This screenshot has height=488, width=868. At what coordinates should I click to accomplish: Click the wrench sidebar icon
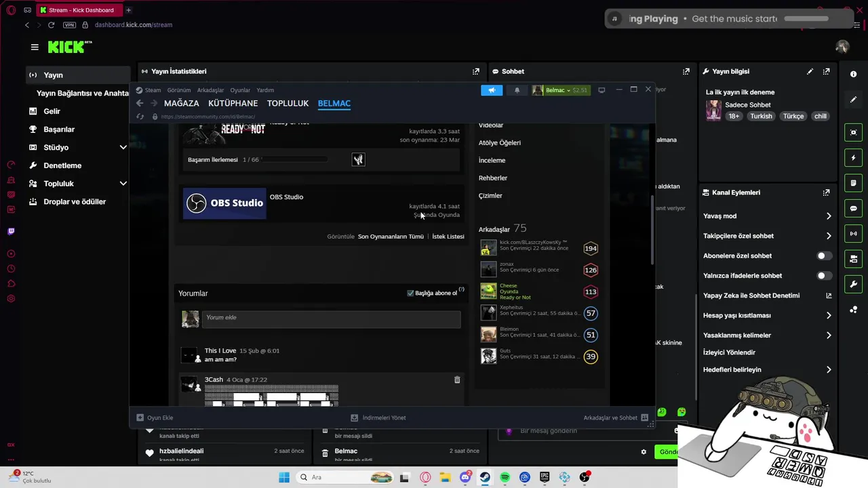pos(853,284)
